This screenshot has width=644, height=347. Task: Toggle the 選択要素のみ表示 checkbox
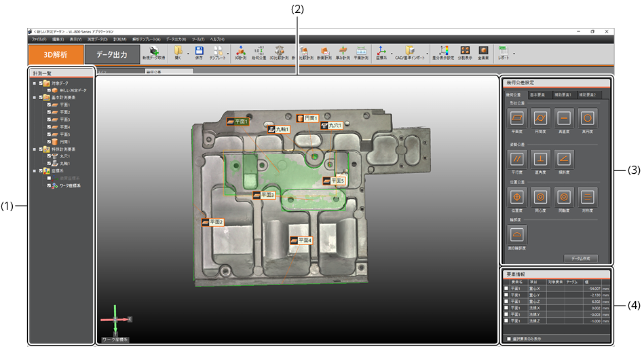click(x=510, y=337)
